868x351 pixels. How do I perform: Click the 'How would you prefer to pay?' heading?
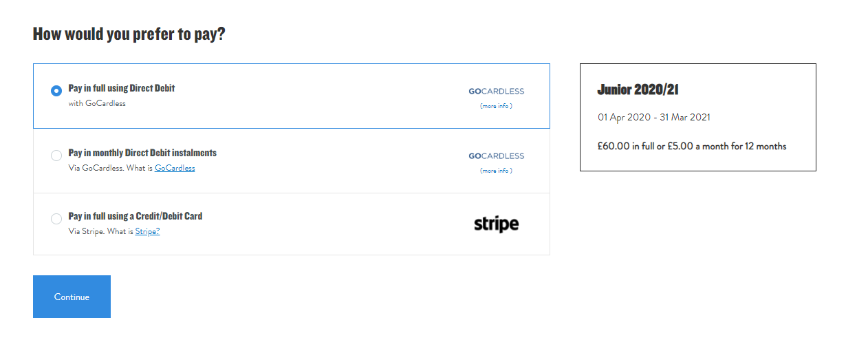tap(129, 34)
